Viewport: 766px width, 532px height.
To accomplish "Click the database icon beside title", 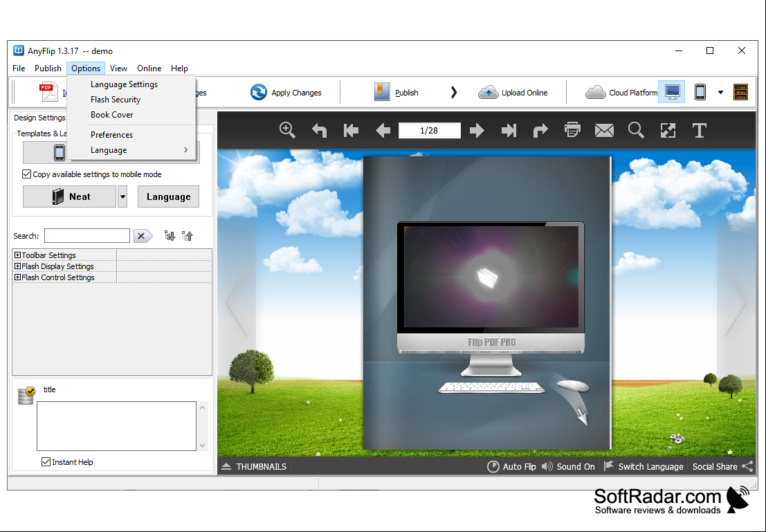I will [x=26, y=395].
